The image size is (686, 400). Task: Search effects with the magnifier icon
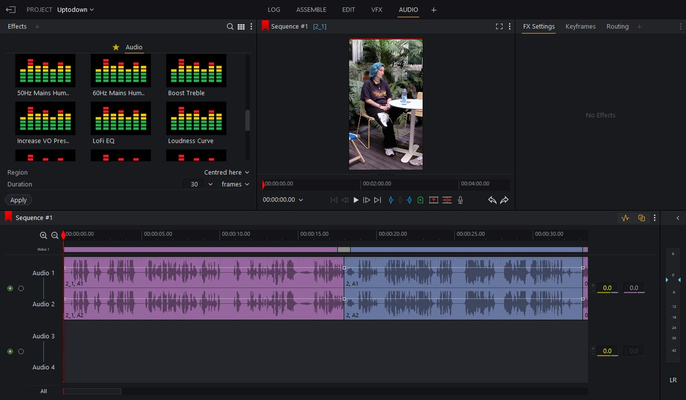[230, 26]
